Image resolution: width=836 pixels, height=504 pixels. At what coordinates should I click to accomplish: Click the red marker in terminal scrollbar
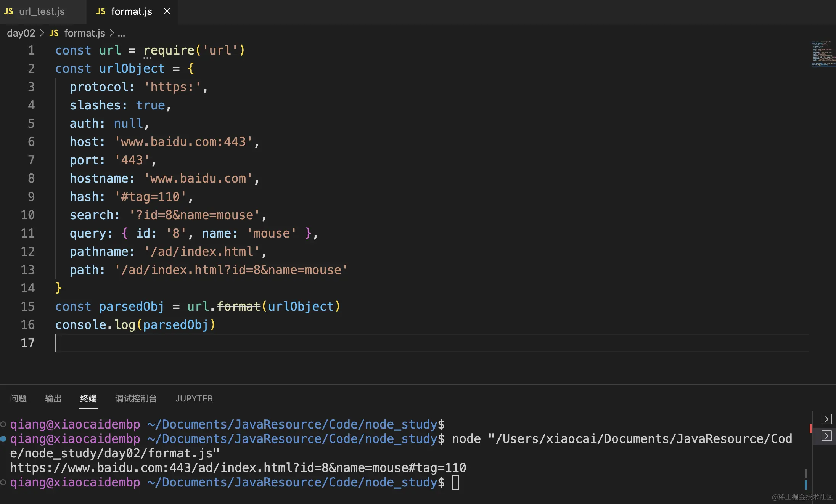pyautogui.click(x=810, y=428)
